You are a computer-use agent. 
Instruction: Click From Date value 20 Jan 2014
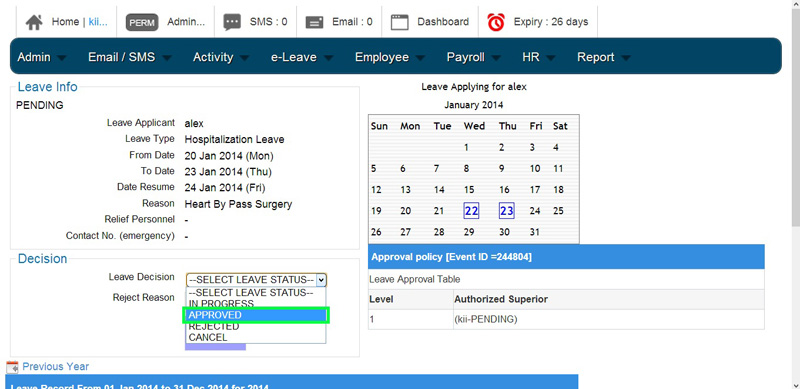[229, 156]
